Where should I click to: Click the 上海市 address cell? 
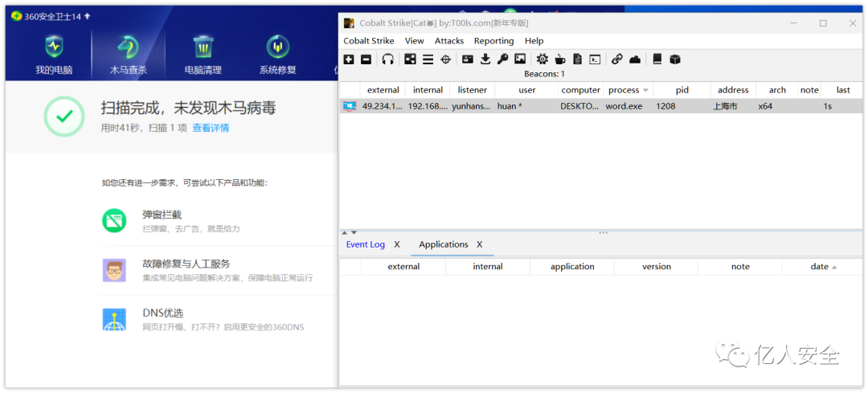pos(733,106)
